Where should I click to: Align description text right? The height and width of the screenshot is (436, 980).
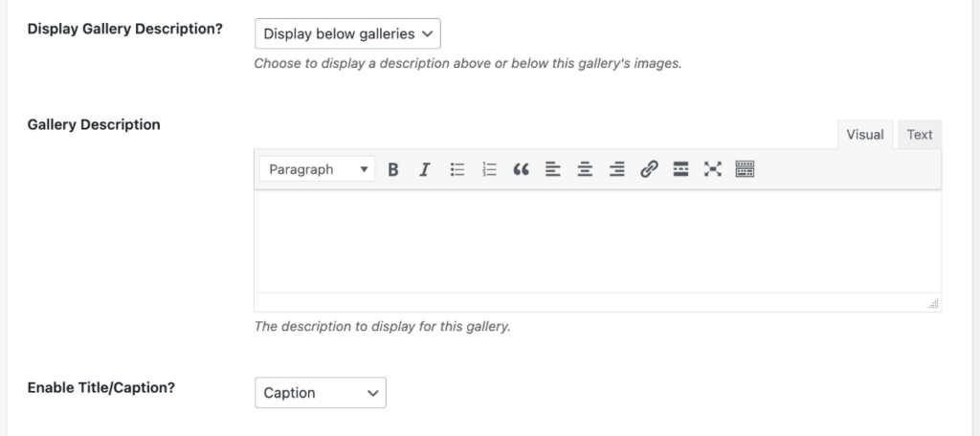pos(617,169)
